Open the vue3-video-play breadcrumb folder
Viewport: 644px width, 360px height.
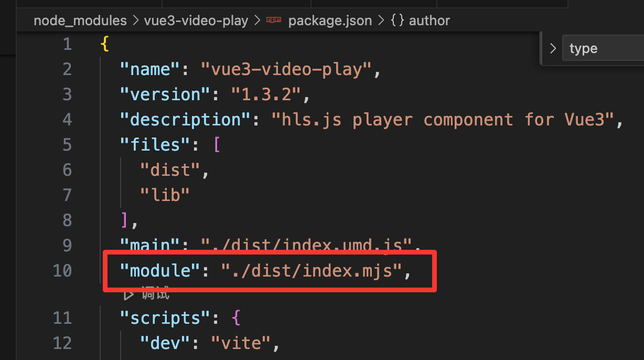[197, 21]
